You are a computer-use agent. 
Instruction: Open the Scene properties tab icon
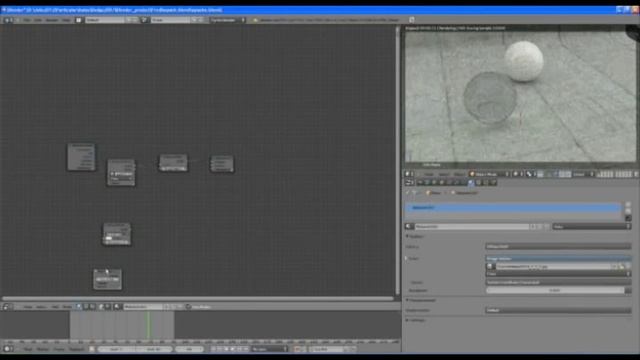[427, 182]
